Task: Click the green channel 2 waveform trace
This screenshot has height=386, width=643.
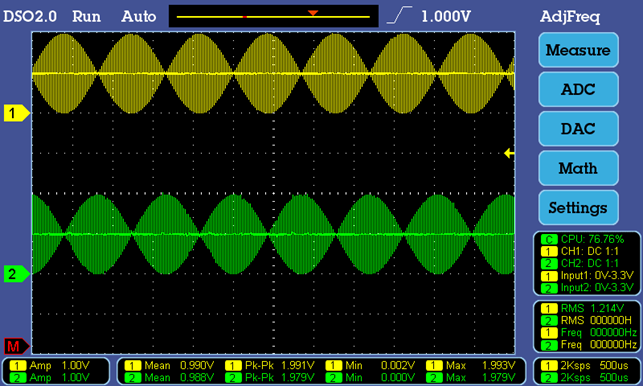Action: pos(273,234)
